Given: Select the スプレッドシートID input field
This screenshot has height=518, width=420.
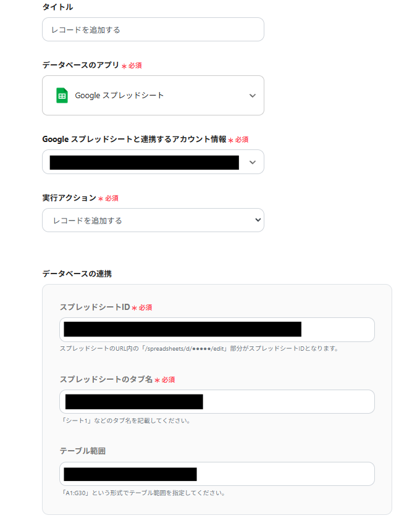Looking at the screenshot, I should 217,329.
